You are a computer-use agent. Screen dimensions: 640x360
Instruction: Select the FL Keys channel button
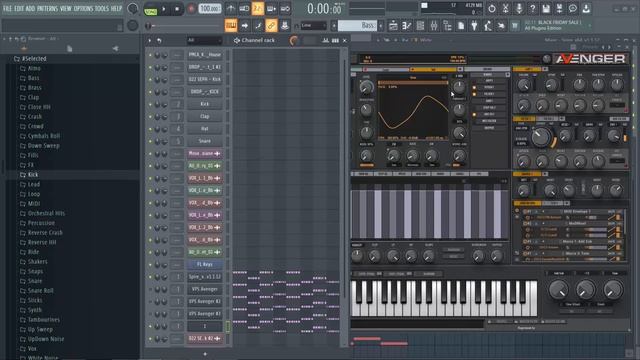(x=204, y=264)
